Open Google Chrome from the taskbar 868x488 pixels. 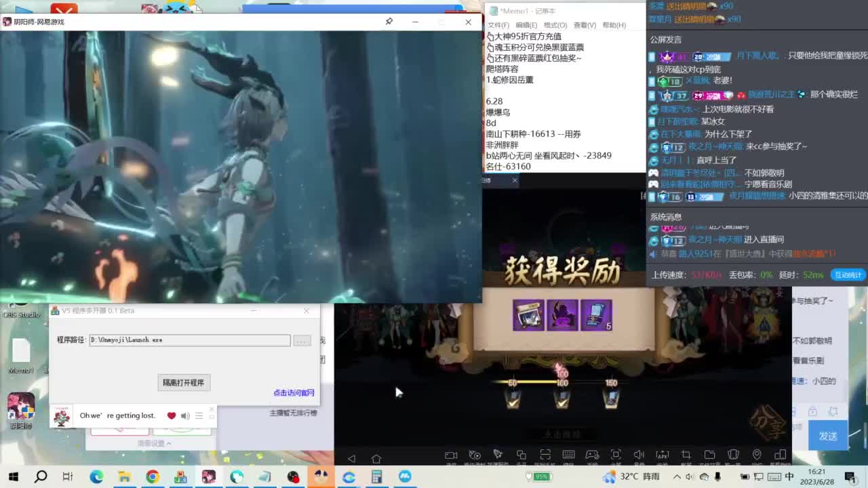153,476
